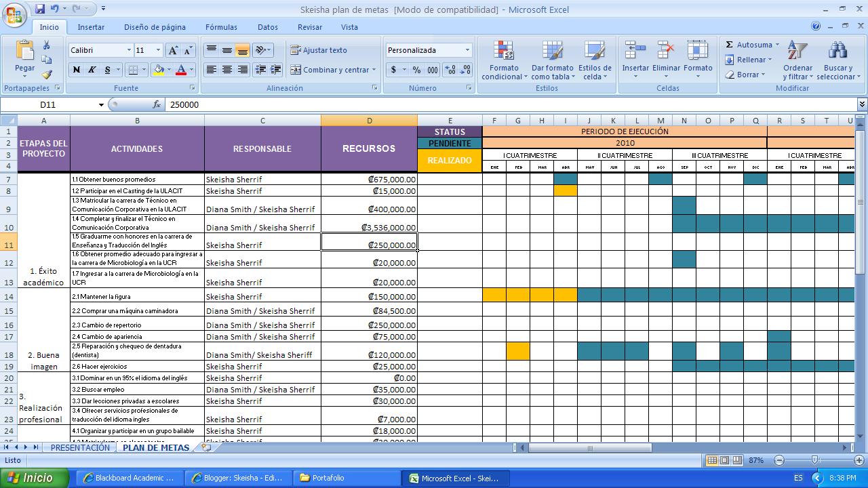Open the number format dropdown showing Personalizada
Image resolution: width=868 pixels, height=488 pixels.
point(467,49)
